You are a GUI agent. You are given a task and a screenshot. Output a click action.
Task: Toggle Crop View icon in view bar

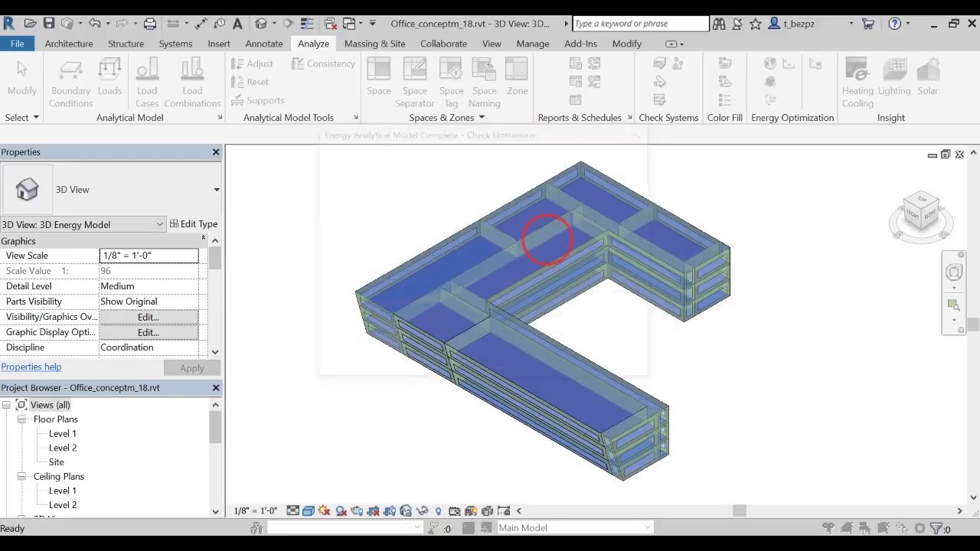point(373,510)
